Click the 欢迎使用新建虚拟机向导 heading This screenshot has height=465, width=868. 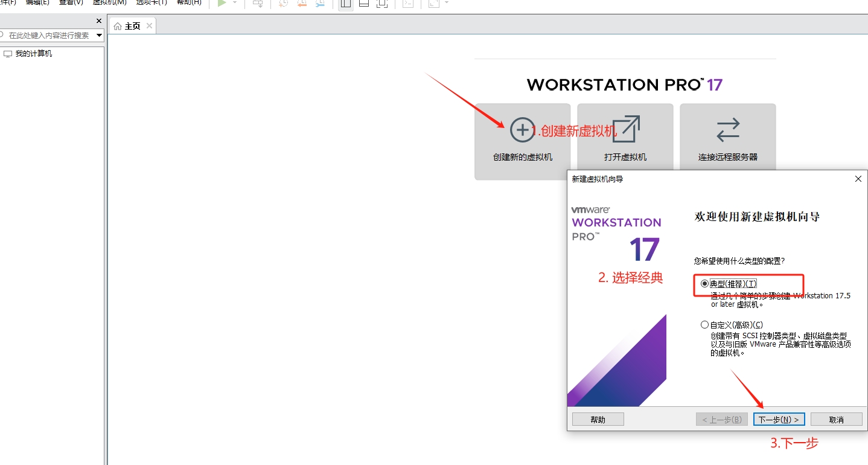coord(758,217)
